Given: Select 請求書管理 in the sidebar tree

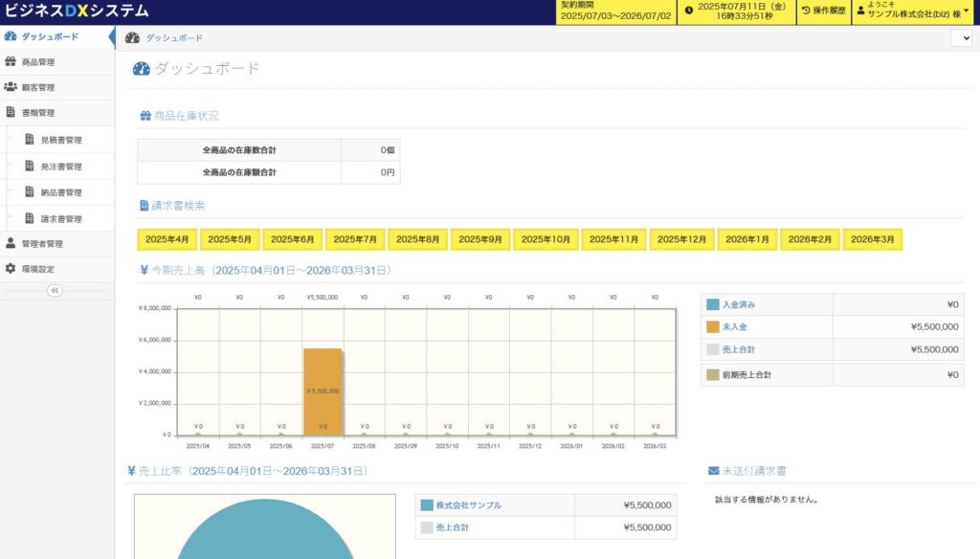Looking at the screenshot, I should [x=60, y=219].
